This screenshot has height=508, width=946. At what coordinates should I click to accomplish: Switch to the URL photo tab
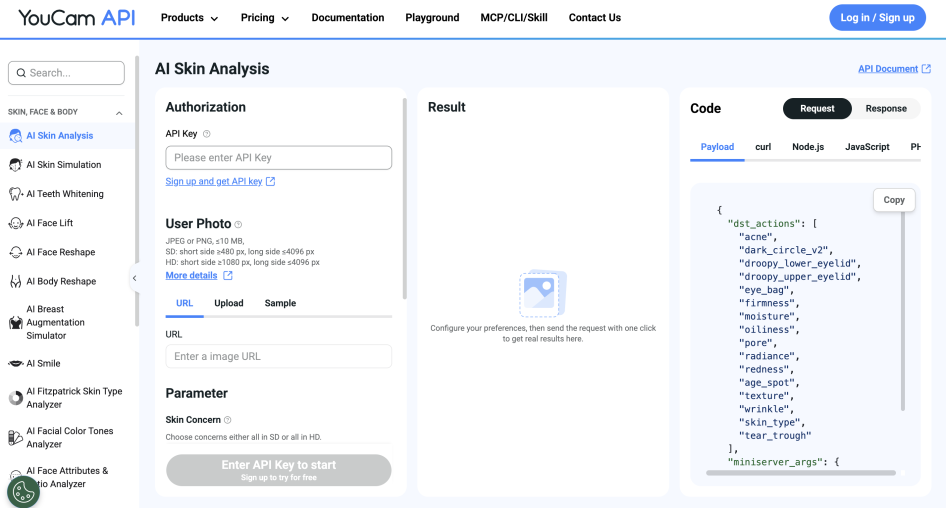click(185, 303)
